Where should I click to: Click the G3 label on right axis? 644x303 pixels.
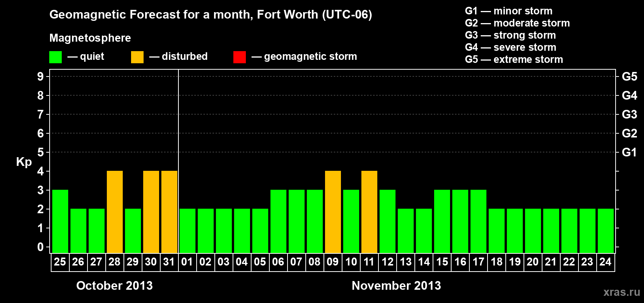[x=630, y=114]
